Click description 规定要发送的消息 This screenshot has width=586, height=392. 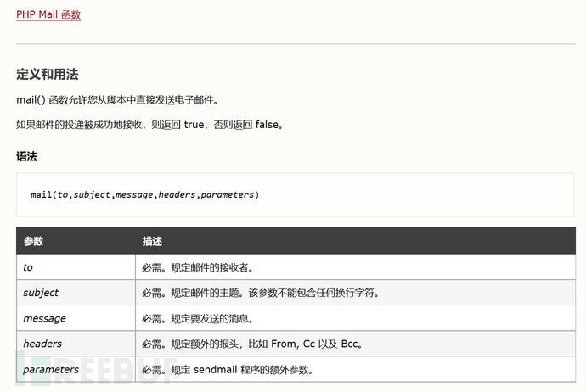tap(198, 318)
